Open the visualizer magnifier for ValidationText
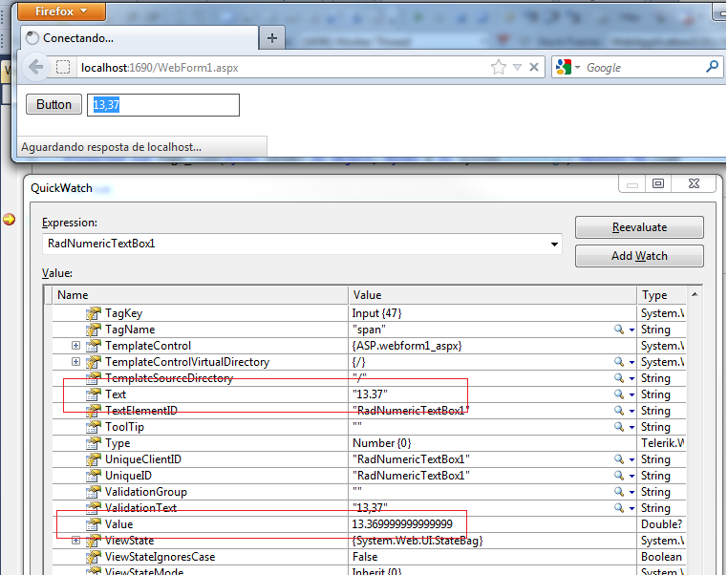The height and width of the screenshot is (575, 728). [x=619, y=508]
